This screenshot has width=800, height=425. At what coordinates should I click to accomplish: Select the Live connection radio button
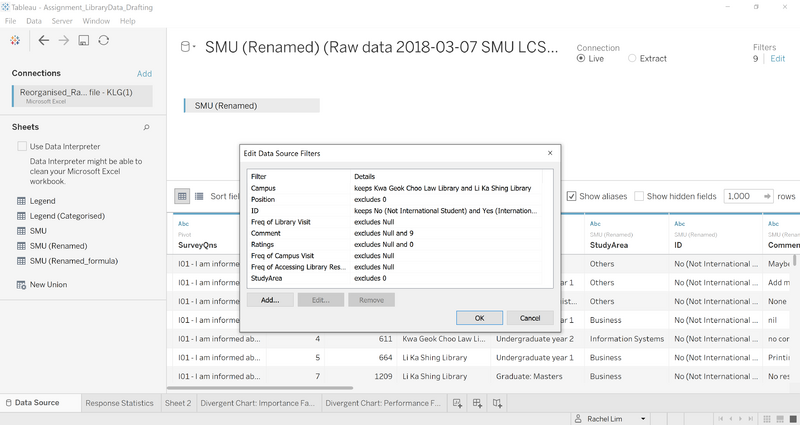tap(581, 58)
